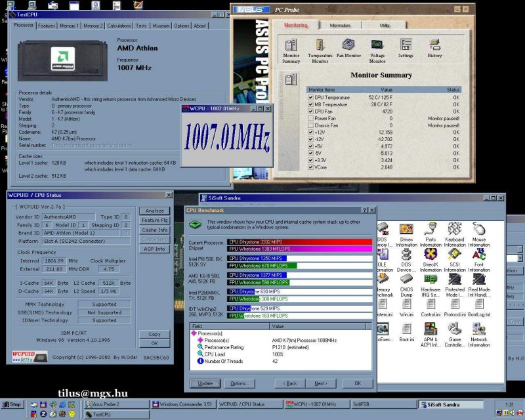
Task: Open the History icon in PC Probe
Action: 434,48
